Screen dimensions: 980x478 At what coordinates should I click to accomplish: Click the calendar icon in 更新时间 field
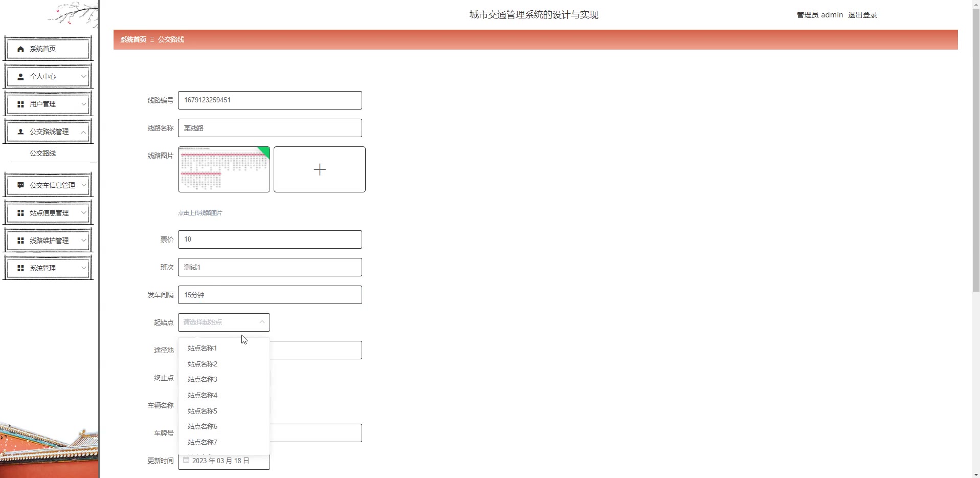186,460
